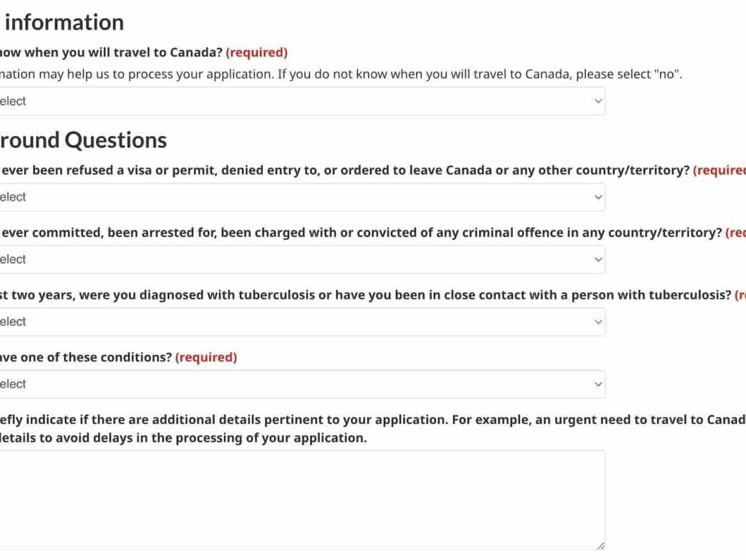Click the travel "information" section heading
Image resolution: width=746 pixels, height=560 pixels.
64,22
